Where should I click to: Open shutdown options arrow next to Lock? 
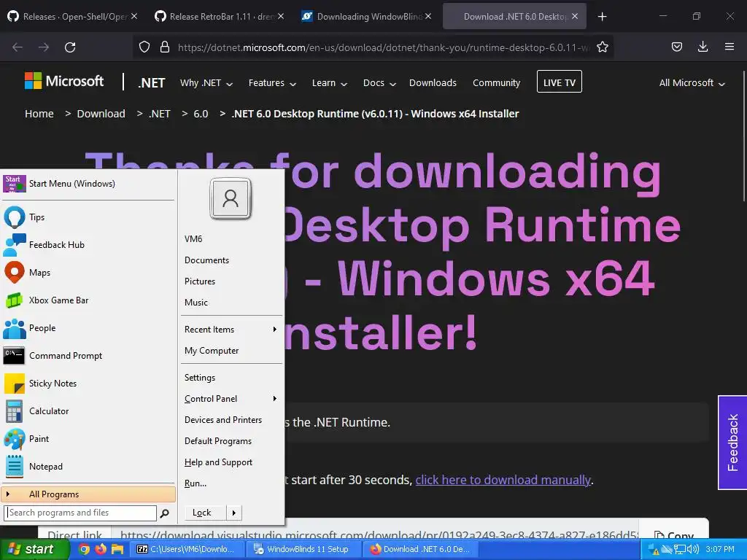pyautogui.click(x=234, y=513)
